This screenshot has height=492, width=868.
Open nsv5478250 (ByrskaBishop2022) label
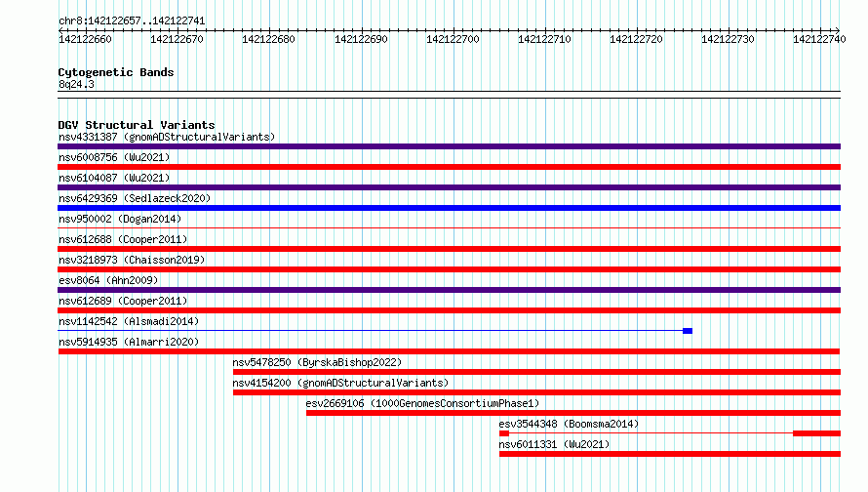pyautogui.click(x=317, y=362)
